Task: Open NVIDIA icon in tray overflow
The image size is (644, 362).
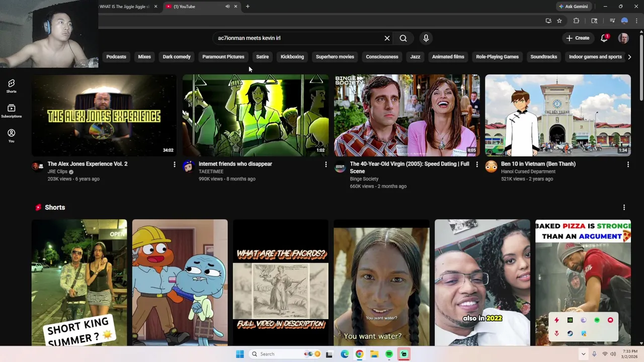Action: click(x=570, y=320)
